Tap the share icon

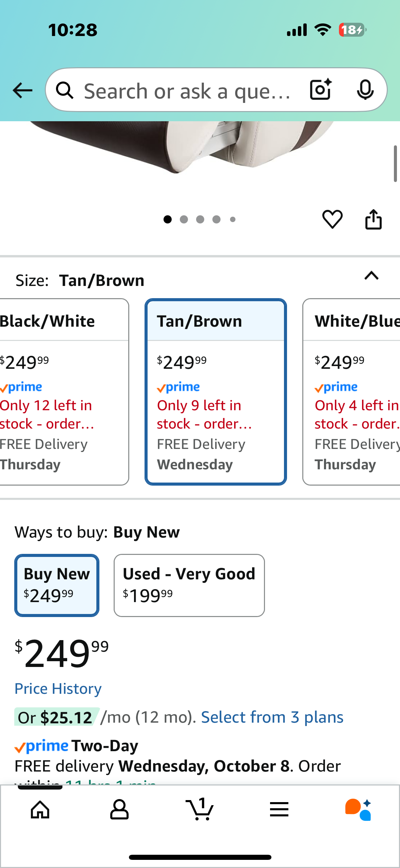pyautogui.click(x=373, y=219)
